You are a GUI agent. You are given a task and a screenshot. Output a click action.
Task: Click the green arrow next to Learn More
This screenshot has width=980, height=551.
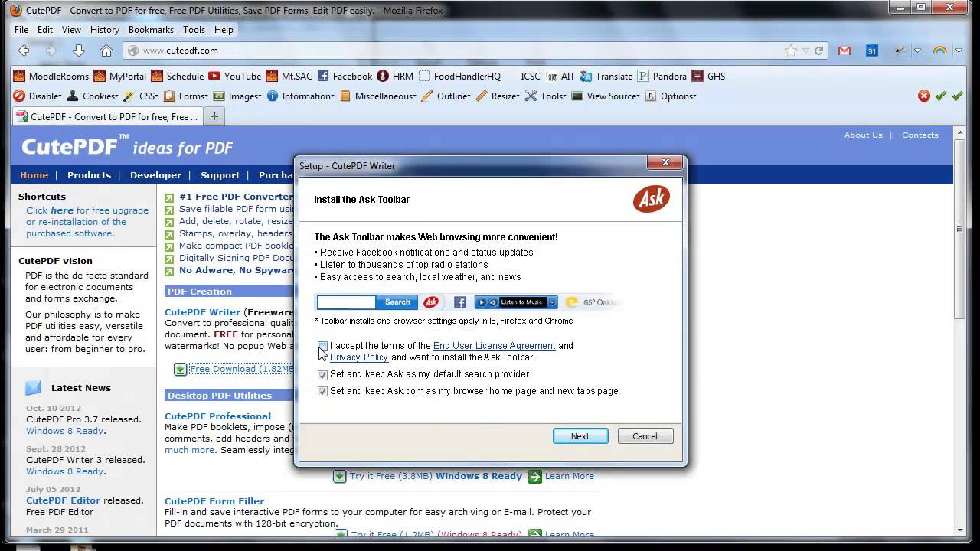tap(534, 476)
